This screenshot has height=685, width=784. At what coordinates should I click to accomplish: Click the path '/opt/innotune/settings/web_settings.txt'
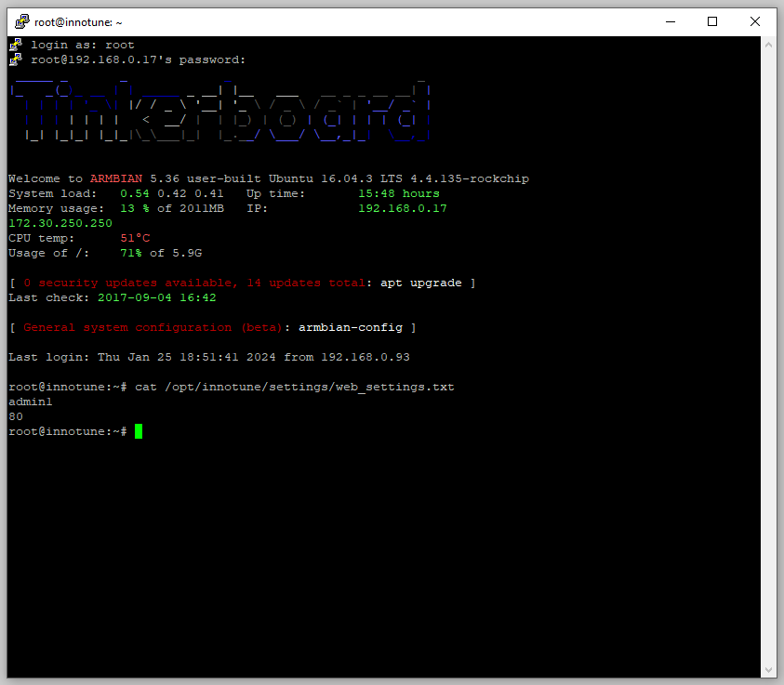(x=310, y=388)
